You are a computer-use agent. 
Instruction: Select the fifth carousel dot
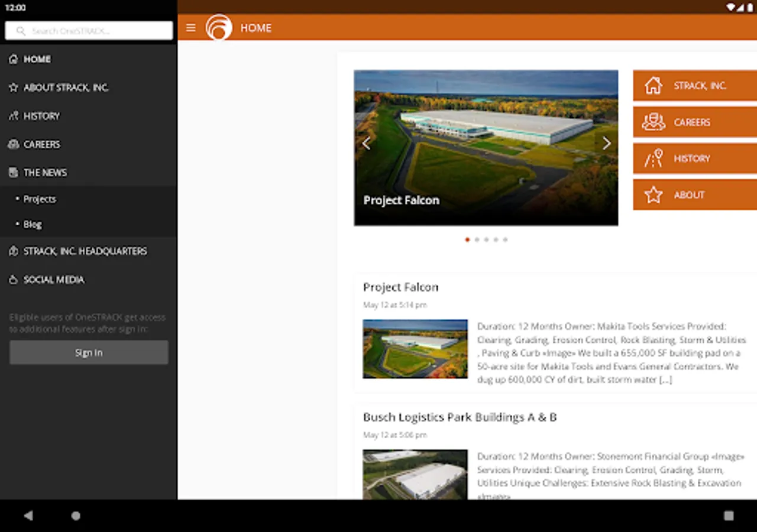505,240
